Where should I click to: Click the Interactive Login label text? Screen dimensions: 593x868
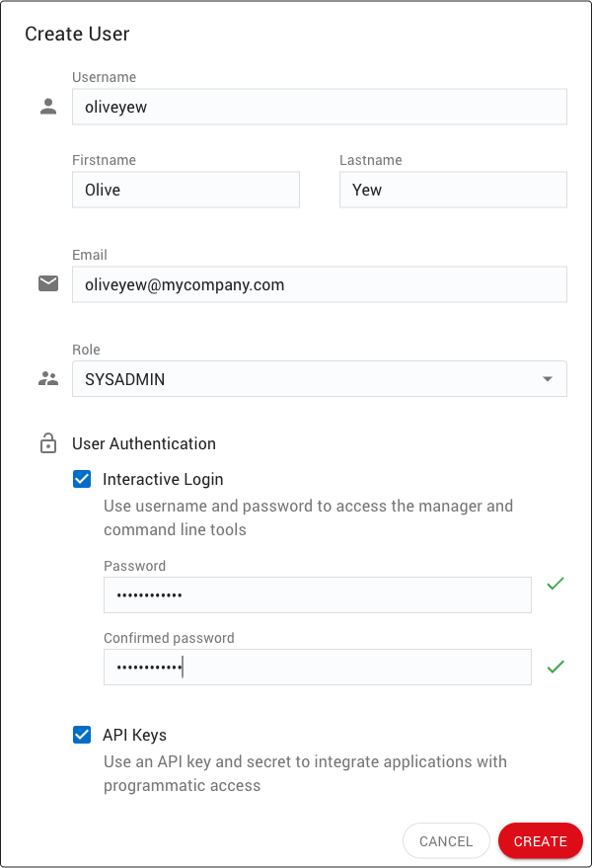click(163, 479)
